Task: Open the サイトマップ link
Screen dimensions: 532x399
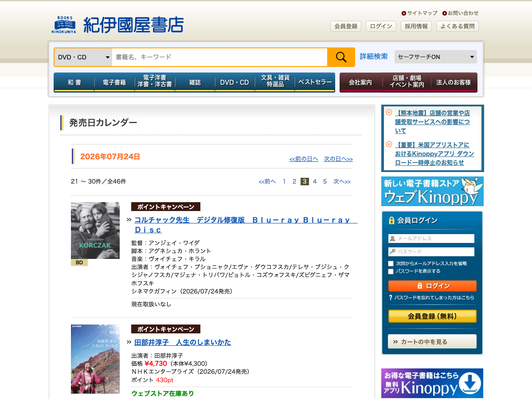Action: [x=422, y=13]
